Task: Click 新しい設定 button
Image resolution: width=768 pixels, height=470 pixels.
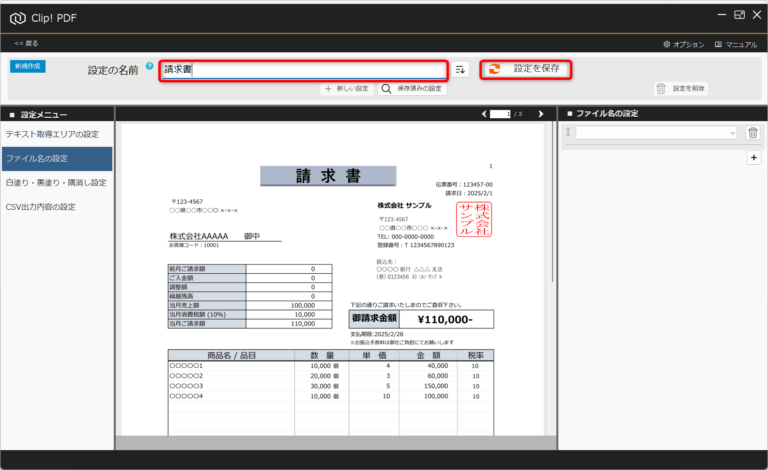Action: [346, 89]
